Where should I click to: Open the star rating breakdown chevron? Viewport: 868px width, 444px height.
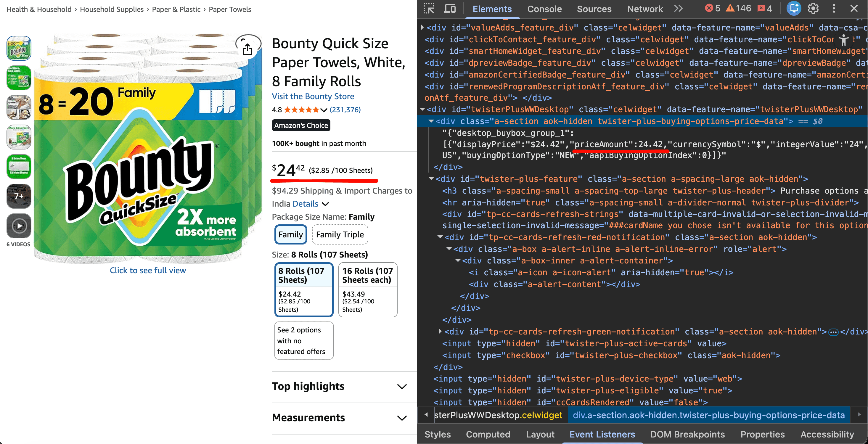click(324, 110)
